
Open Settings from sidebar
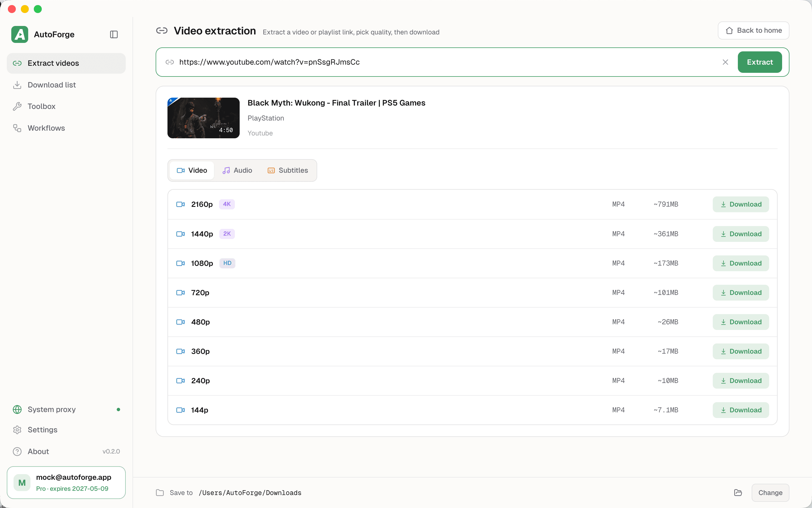coord(66,430)
